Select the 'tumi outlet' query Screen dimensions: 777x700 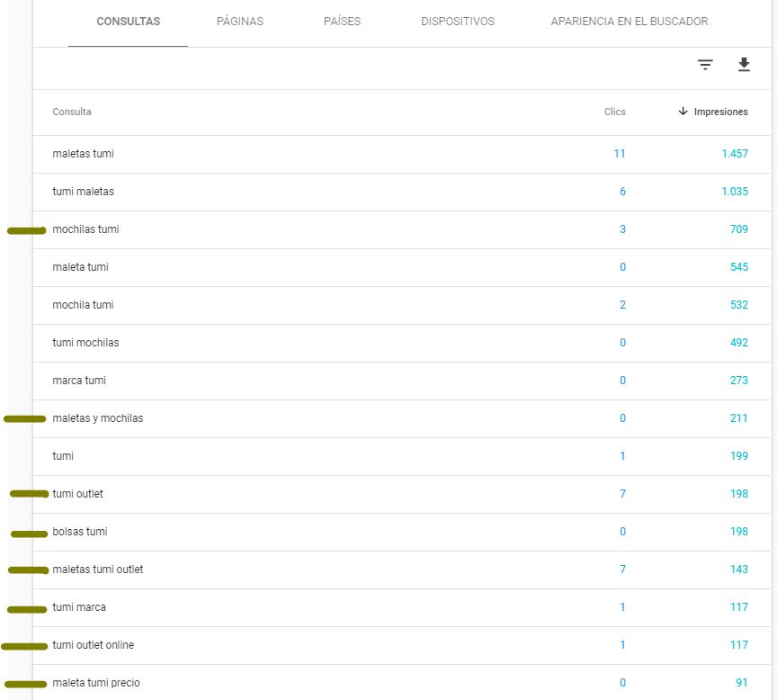(78, 494)
